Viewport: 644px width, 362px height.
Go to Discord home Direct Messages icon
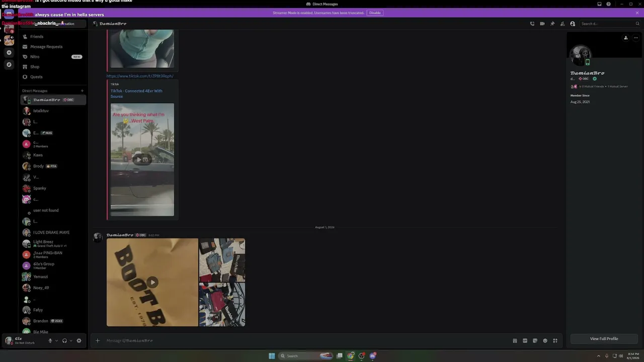coord(9,15)
